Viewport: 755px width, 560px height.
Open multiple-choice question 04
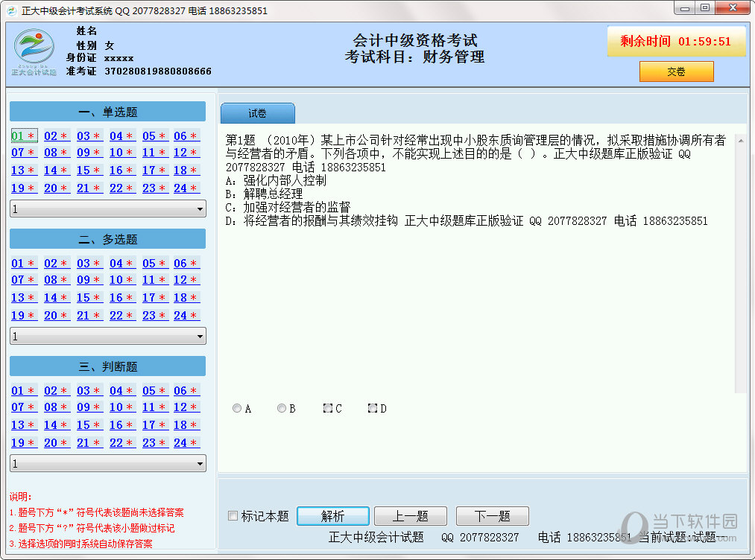[122, 263]
